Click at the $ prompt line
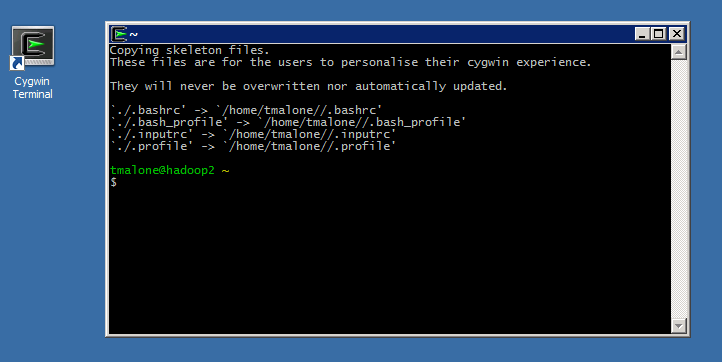Viewport: 722px width, 362px height. click(x=113, y=182)
